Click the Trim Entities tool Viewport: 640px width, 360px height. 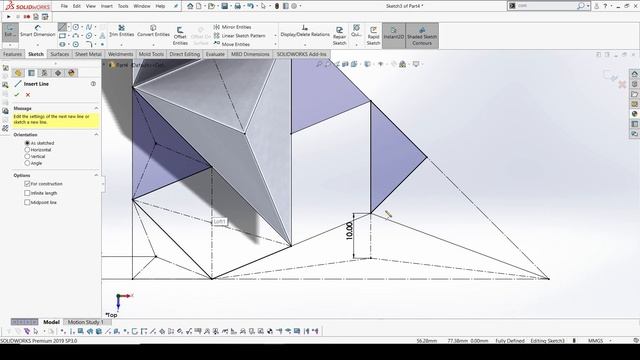[122, 31]
